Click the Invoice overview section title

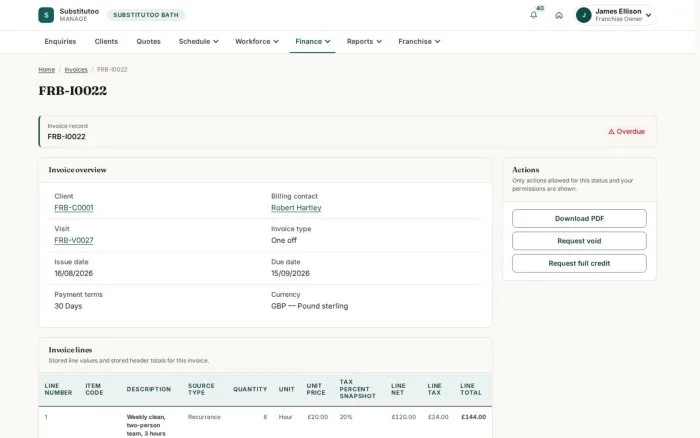click(x=78, y=170)
